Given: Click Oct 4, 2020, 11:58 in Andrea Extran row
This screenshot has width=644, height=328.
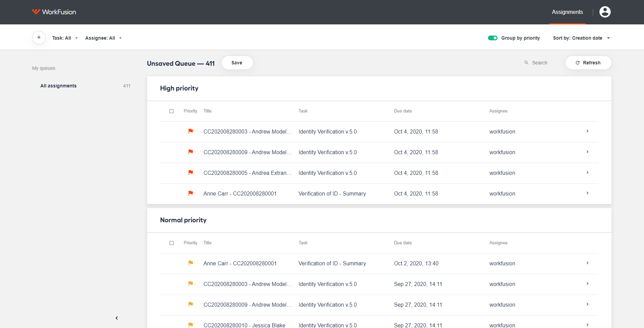Looking at the screenshot, I should (x=416, y=173).
